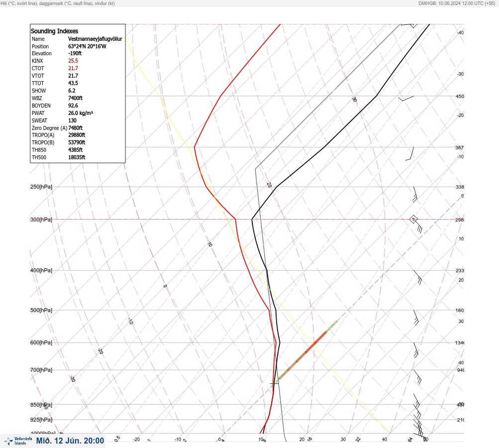Click the SHOW value 6.2
499x448 pixels.
point(72,91)
